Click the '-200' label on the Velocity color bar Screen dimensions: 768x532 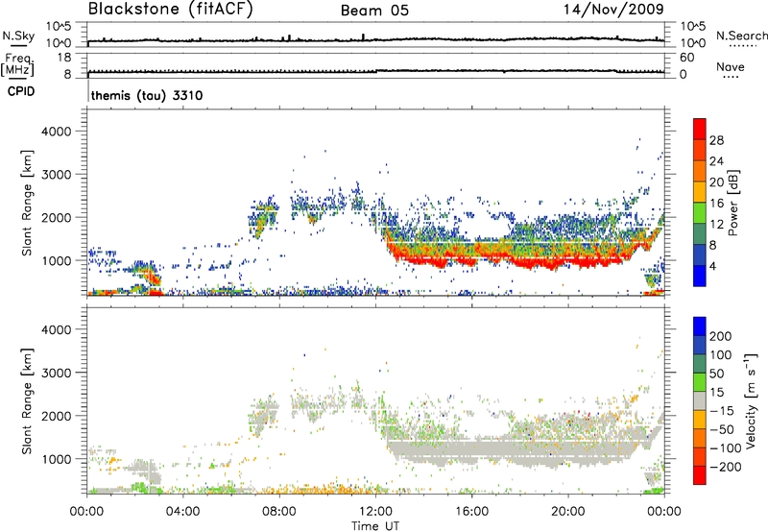pyautogui.click(x=725, y=467)
